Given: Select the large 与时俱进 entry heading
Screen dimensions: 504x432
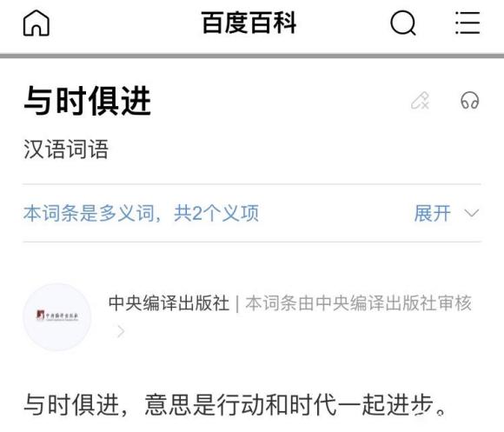Looking at the screenshot, I should (x=88, y=101).
